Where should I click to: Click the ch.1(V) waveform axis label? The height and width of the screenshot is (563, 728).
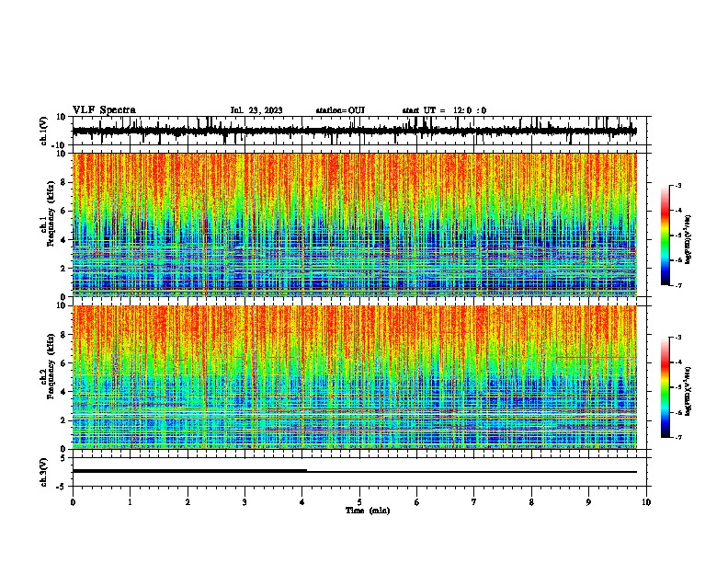pyautogui.click(x=44, y=131)
